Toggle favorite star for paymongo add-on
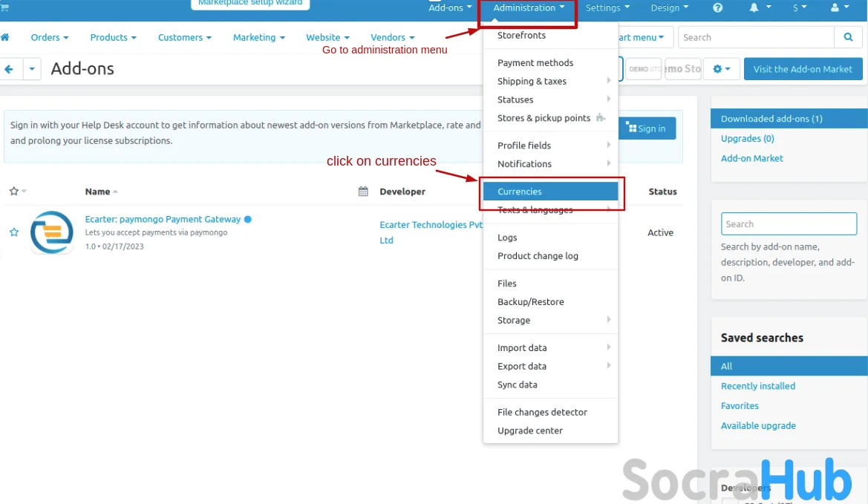 point(14,232)
